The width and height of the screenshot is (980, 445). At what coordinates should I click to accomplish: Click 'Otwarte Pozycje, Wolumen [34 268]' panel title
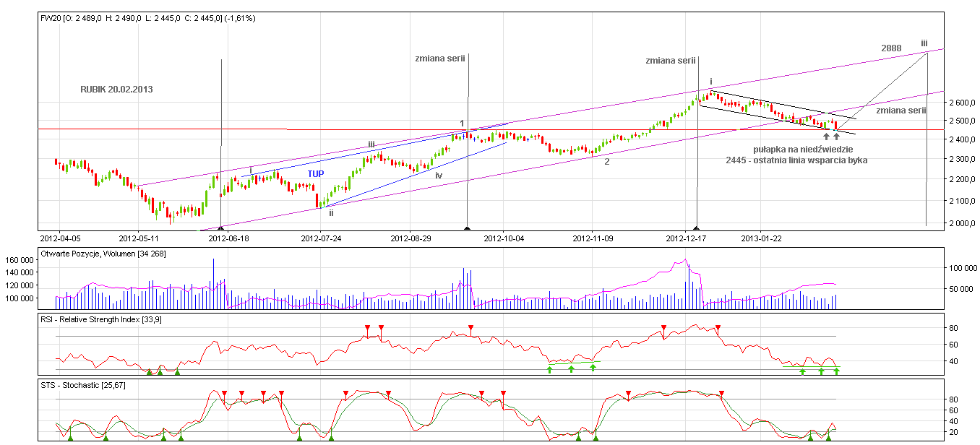click(104, 253)
